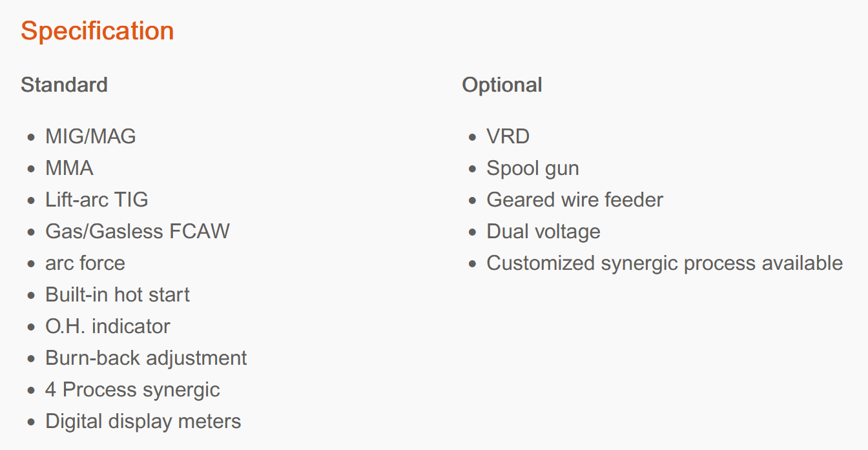Select the arc force entry
This screenshot has height=450, width=868.
pos(85,263)
